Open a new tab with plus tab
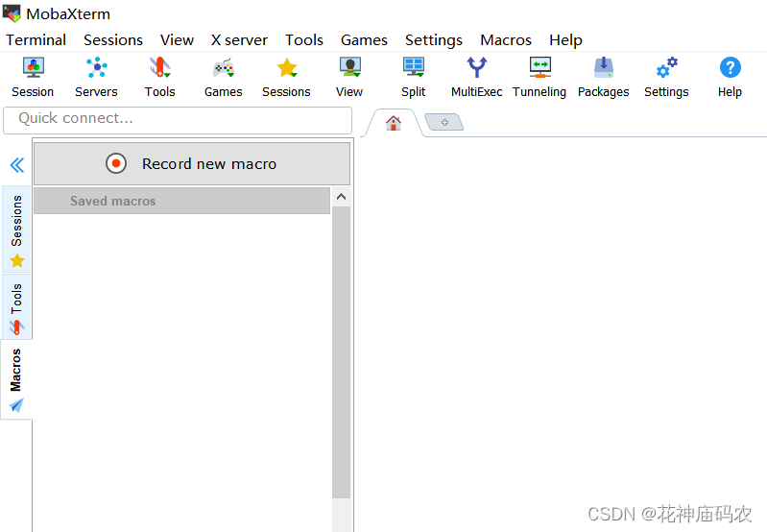 444,122
